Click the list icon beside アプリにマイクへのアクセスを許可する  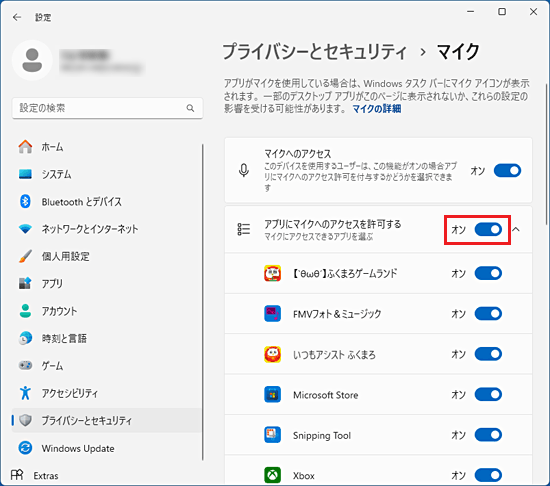pos(244,229)
